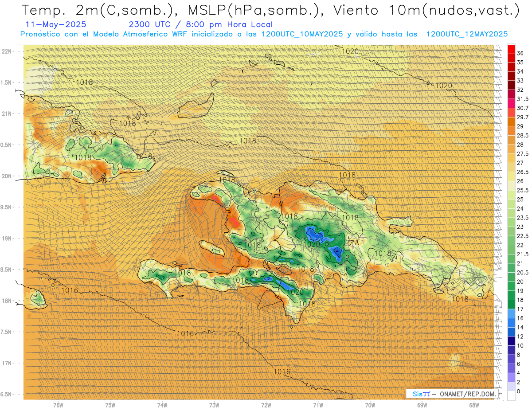
Task: Click the legend value "36"
Action: [x=520, y=53]
